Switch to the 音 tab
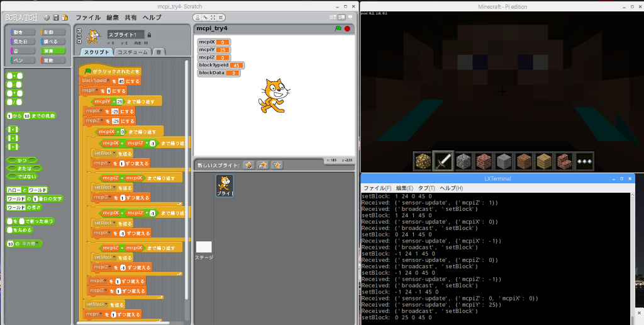The image size is (644, 325). pyautogui.click(x=158, y=52)
